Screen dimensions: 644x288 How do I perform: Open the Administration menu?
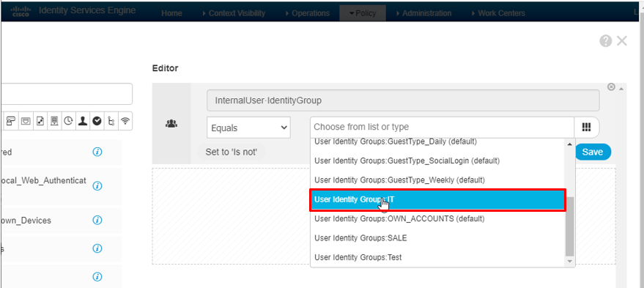[423, 13]
